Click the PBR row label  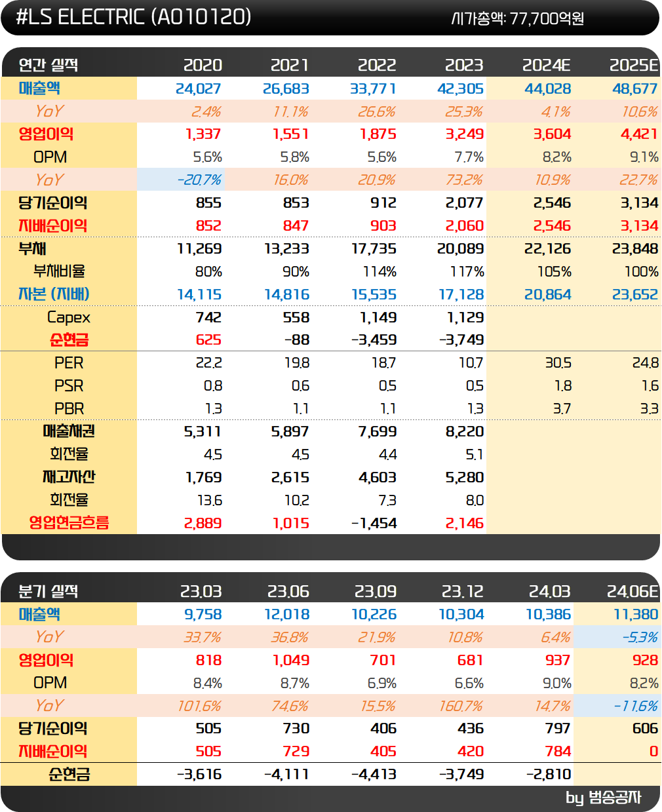tap(69, 408)
